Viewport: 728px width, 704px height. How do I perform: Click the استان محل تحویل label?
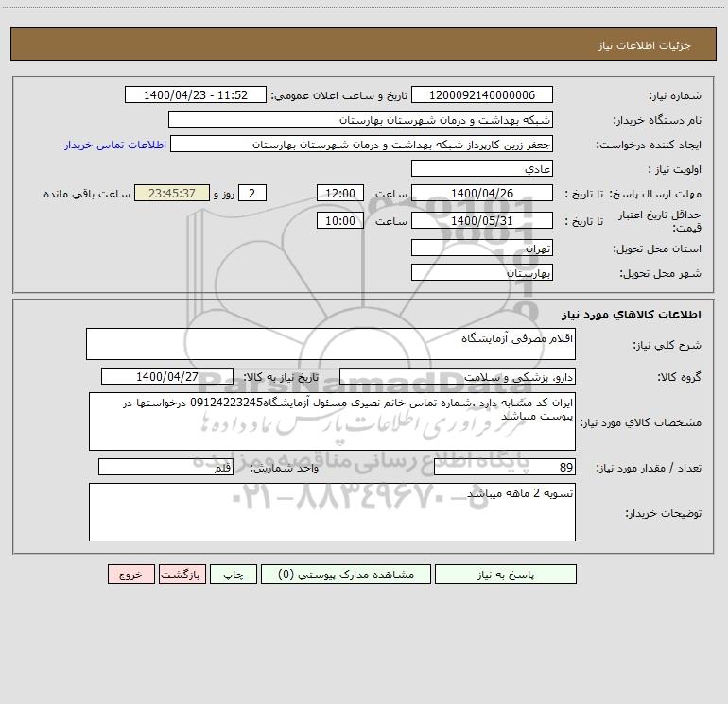657,249
